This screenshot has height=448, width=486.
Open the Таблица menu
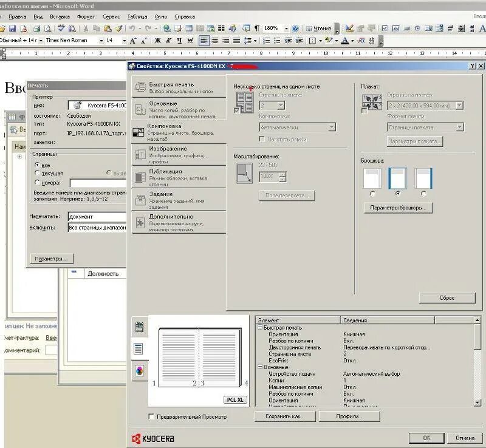(137, 17)
